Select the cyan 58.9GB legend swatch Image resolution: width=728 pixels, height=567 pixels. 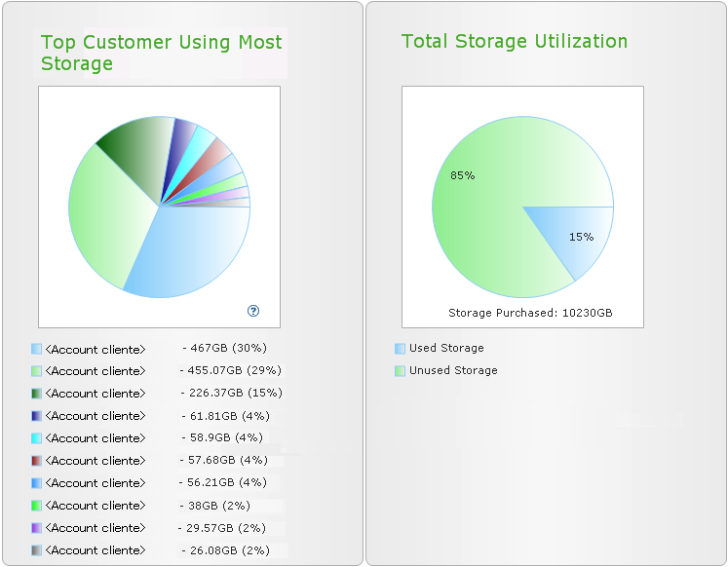[37, 437]
